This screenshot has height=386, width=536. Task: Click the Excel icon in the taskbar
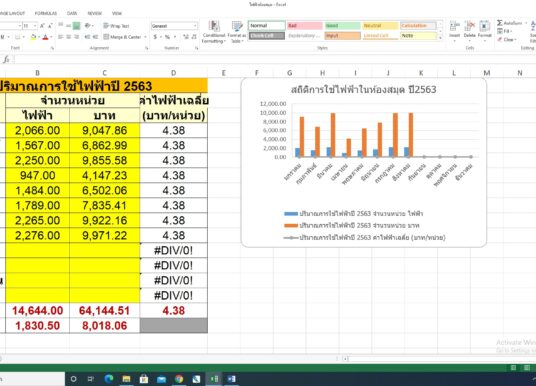pos(214,379)
